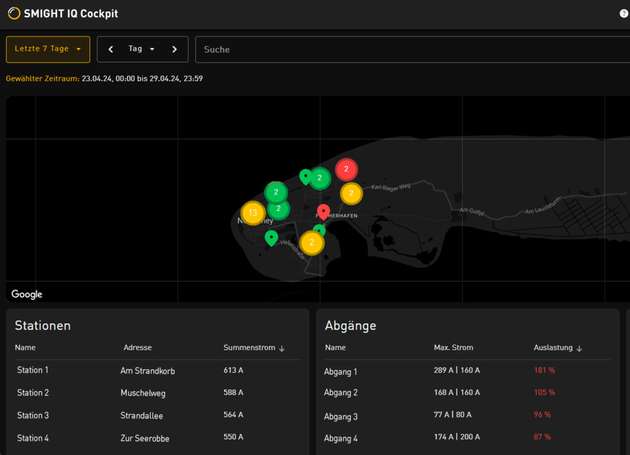The width and height of the screenshot is (630, 455).
Task: Click the address Am Strandkorb
Action: pyautogui.click(x=147, y=371)
